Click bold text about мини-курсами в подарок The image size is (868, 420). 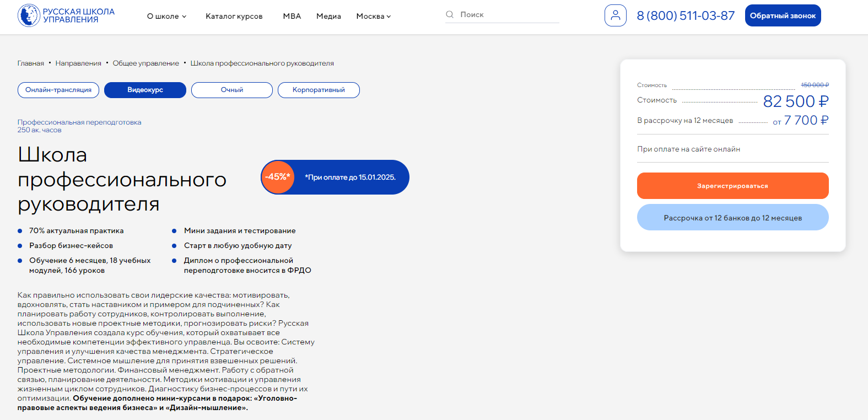(x=157, y=403)
